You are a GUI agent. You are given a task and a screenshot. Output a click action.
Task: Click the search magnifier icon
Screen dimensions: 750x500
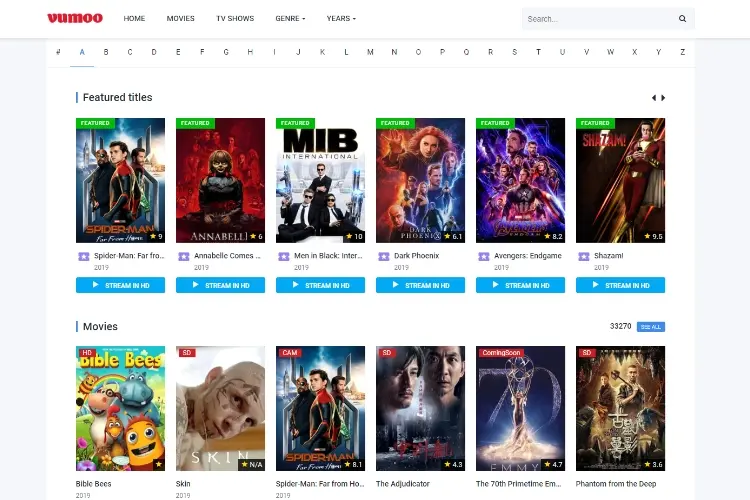(683, 19)
